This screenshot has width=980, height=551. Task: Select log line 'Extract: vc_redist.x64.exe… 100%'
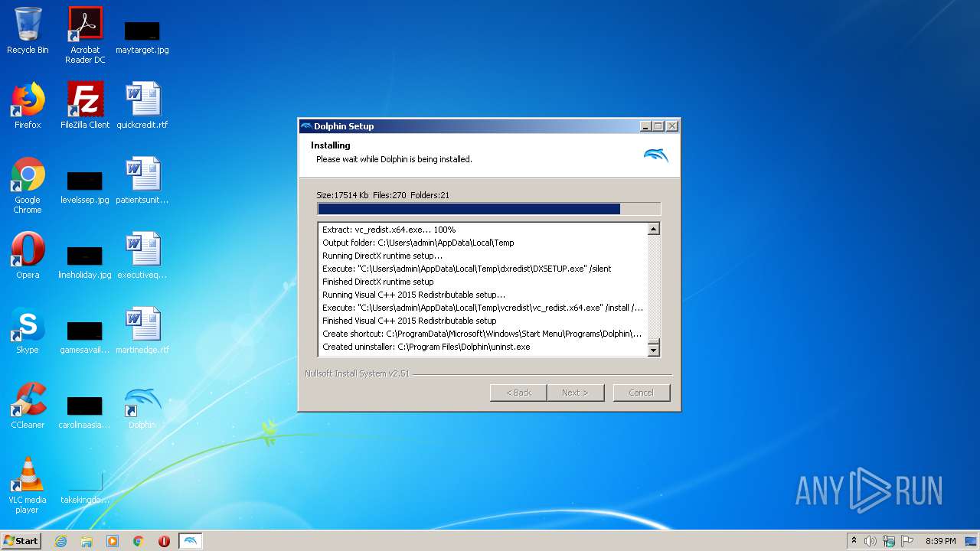click(x=388, y=230)
